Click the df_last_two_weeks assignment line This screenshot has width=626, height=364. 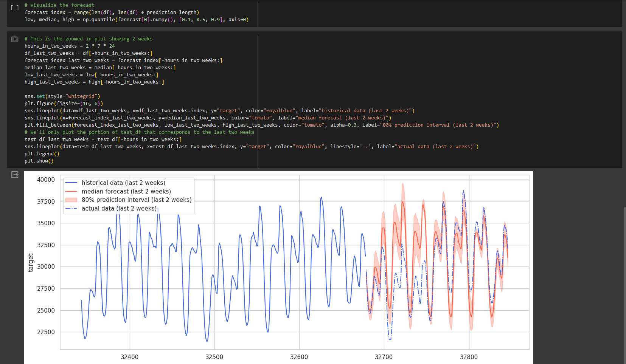coord(89,53)
